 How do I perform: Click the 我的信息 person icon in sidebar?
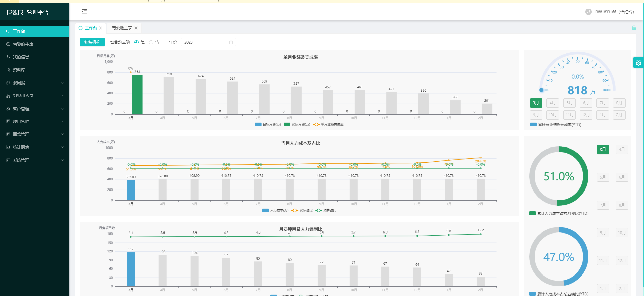8,57
